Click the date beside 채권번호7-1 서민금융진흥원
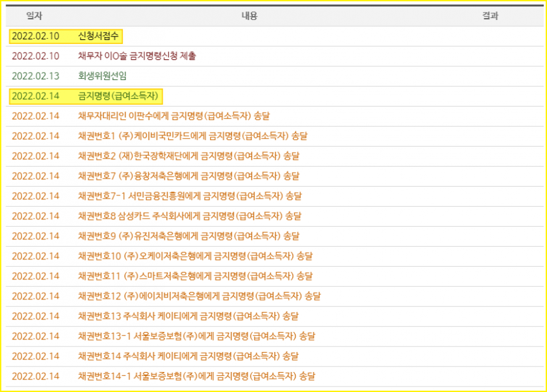 pyautogui.click(x=35, y=196)
